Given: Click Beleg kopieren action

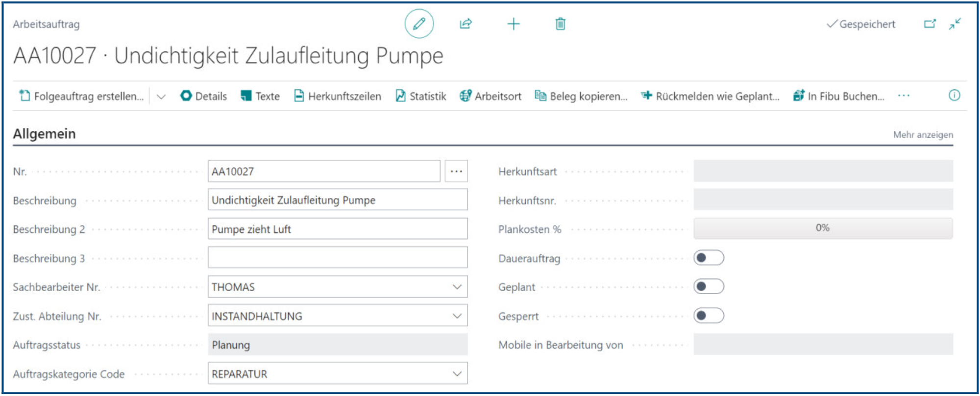Looking at the screenshot, I should [581, 96].
